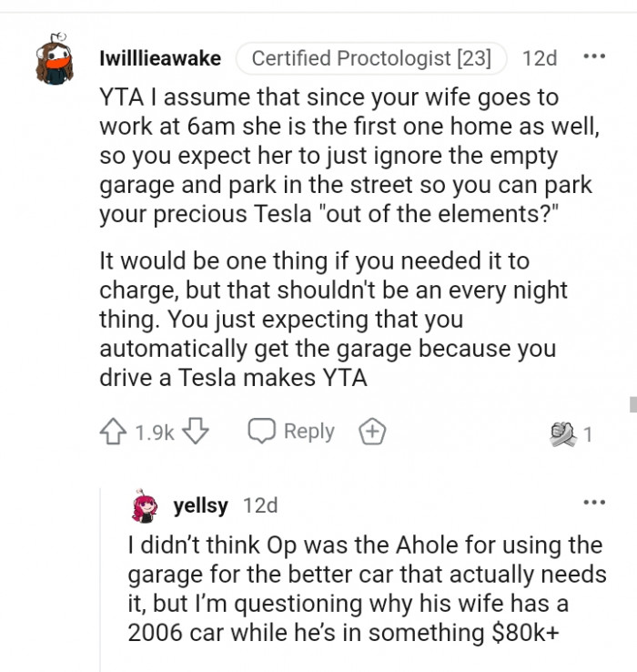Open yellsy's avatar profile picture
The image size is (637, 672).
pos(146,506)
